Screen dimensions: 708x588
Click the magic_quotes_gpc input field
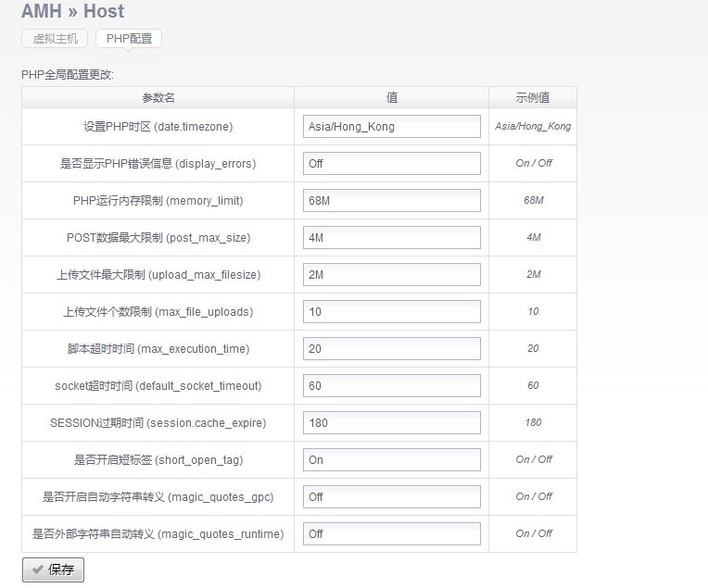point(391,497)
